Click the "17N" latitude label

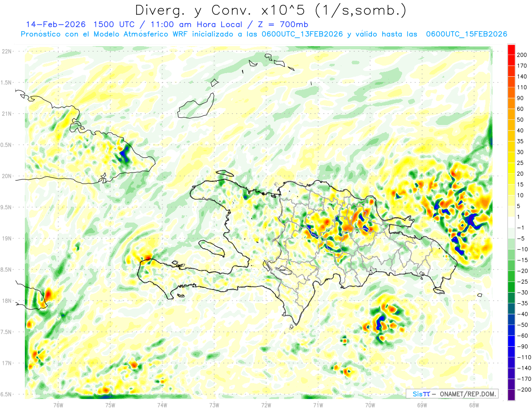[x=7, y=363]
